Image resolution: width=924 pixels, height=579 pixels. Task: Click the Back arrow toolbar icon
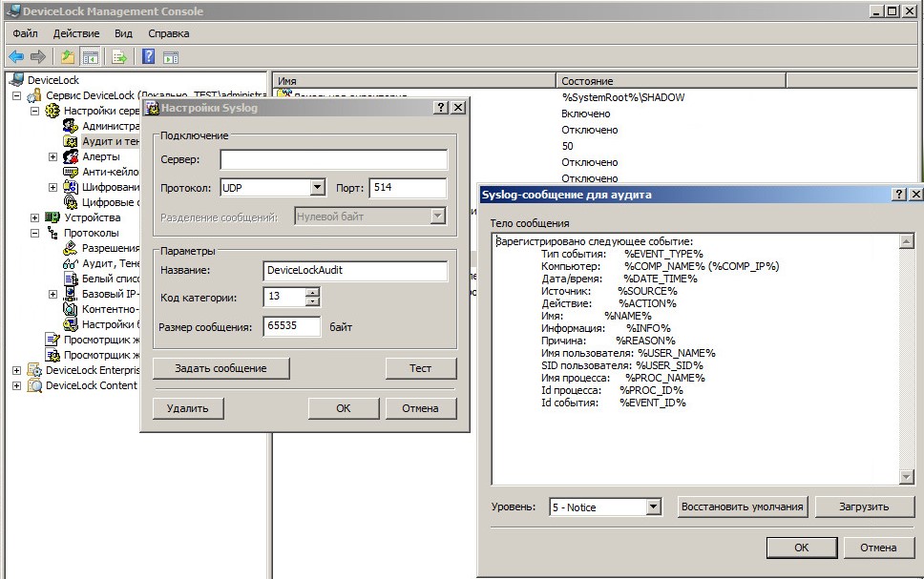tap(16, 57)
